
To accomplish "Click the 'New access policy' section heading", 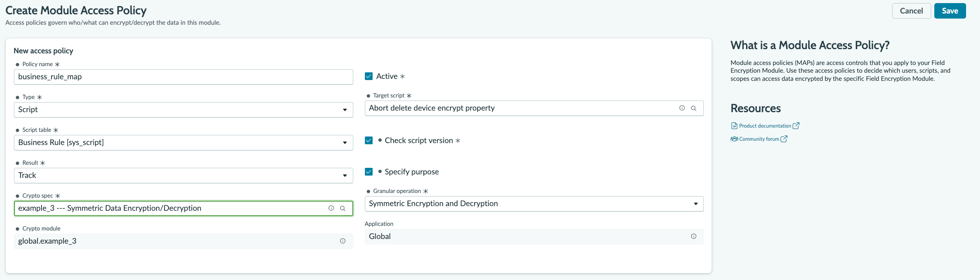I will click(43, 51).
